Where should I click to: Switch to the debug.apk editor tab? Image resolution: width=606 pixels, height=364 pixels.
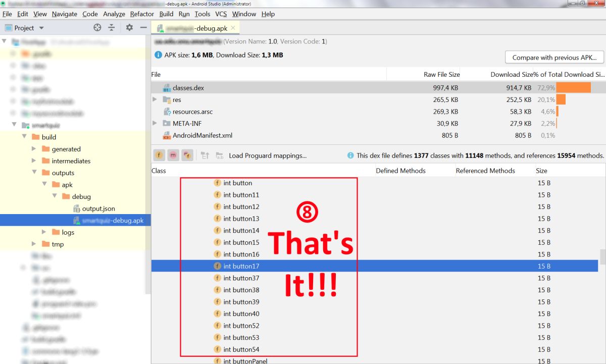point(196,28)
